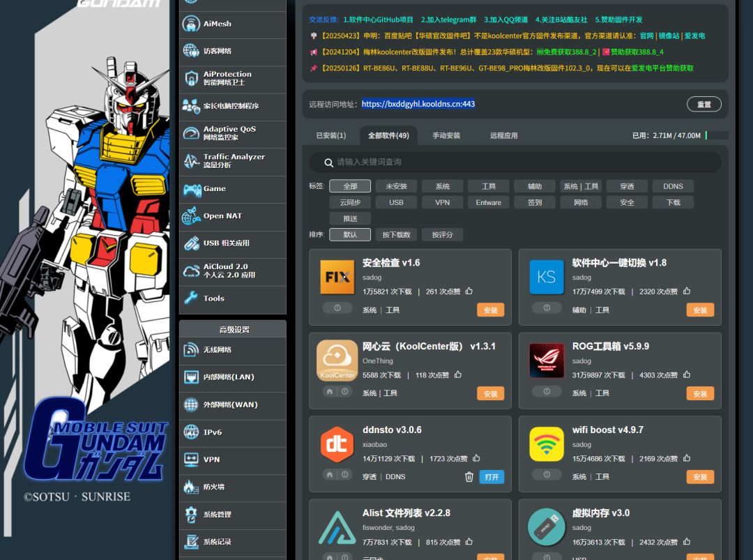Click the USB 相关应用 icon
Viewport: 753px width, 560px height.
(191, 243)
